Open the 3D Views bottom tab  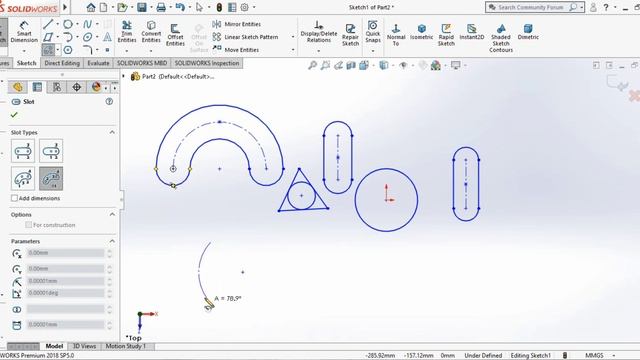tap(84, 346)
